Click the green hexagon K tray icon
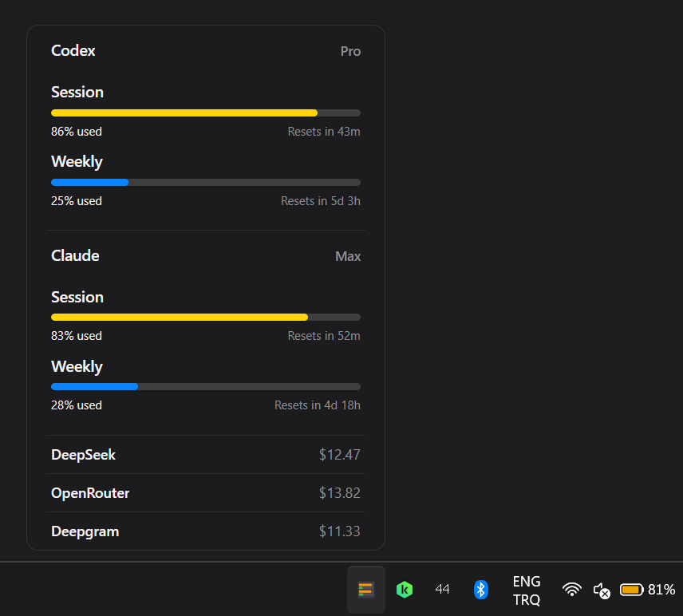 [405, 590]
